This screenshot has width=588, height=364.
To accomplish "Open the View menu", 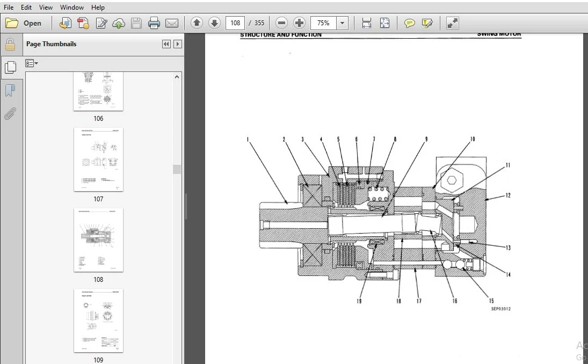I will 46,7.
